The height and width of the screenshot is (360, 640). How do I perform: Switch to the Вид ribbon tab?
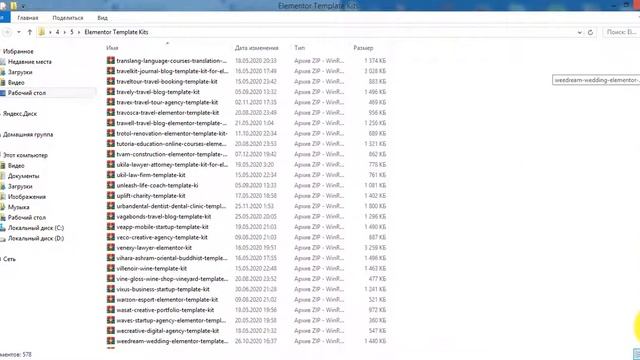[x=102, y=18]
